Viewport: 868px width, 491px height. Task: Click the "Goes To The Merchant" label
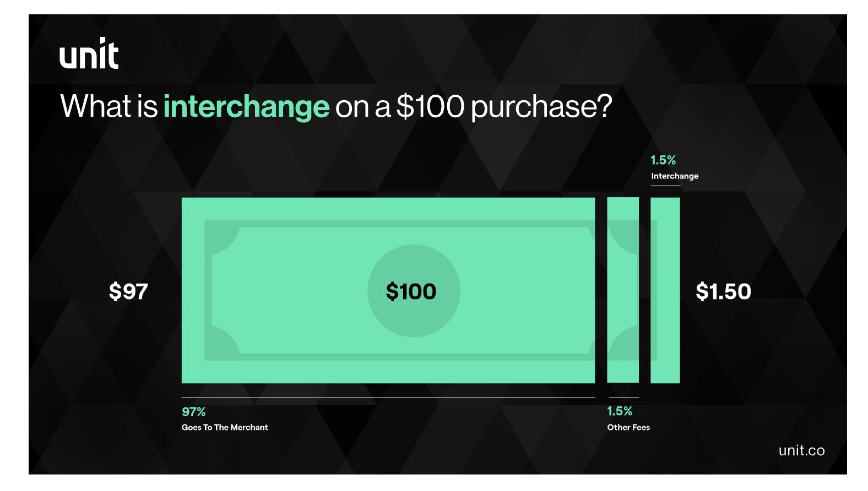tap(225, 427)
